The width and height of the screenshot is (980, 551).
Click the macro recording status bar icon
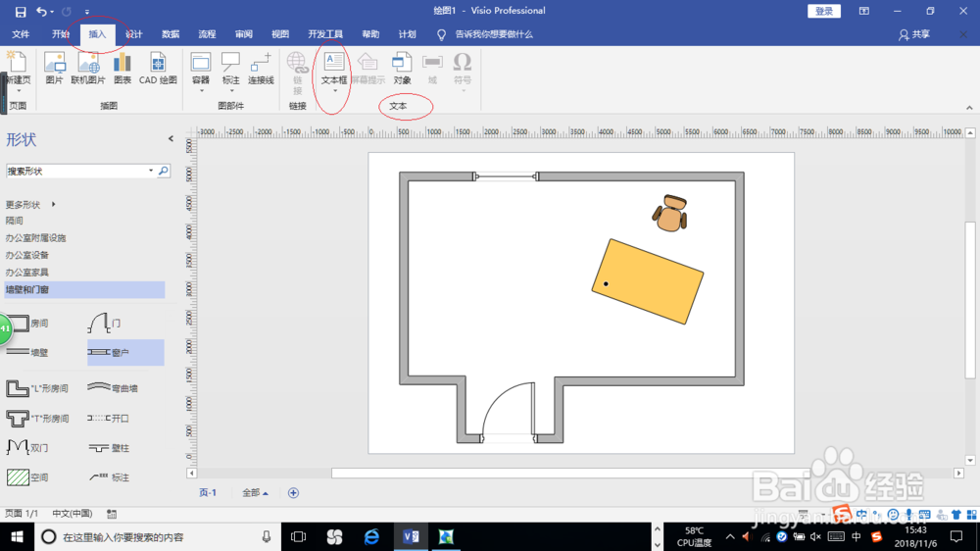tap(112, 514)
